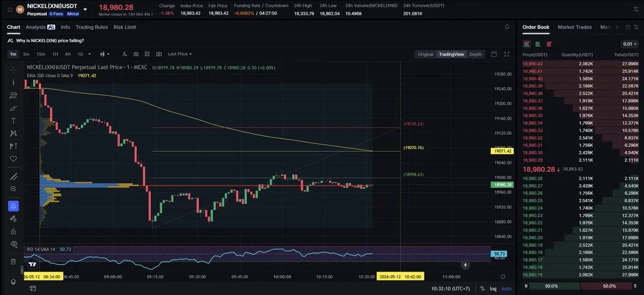
Task: Select the 4H timeframe
Action: pos(68,54)
